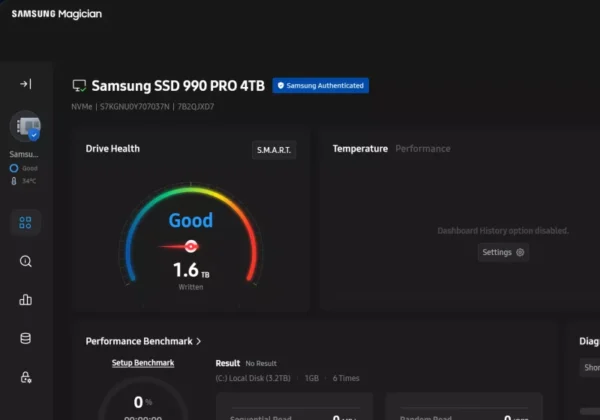Click the Samsung SSD 990 PRO 4TB title

[178, 86]
